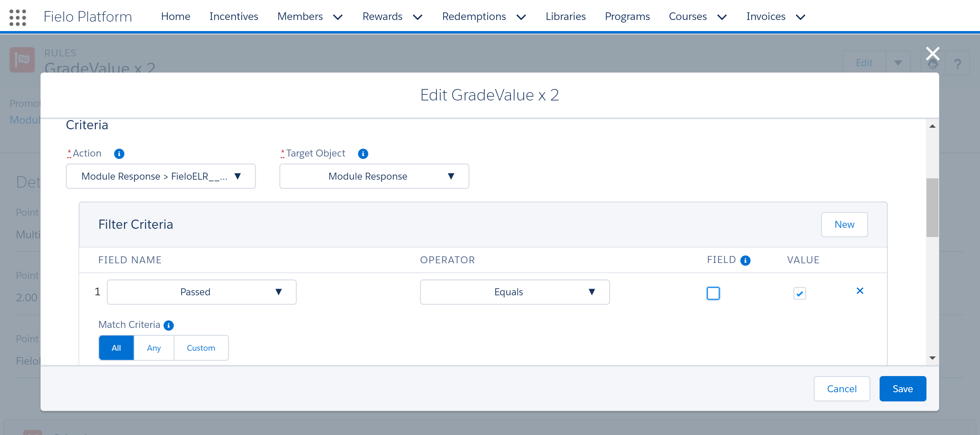Select the Any match criteria option

[x=154, y=348]
